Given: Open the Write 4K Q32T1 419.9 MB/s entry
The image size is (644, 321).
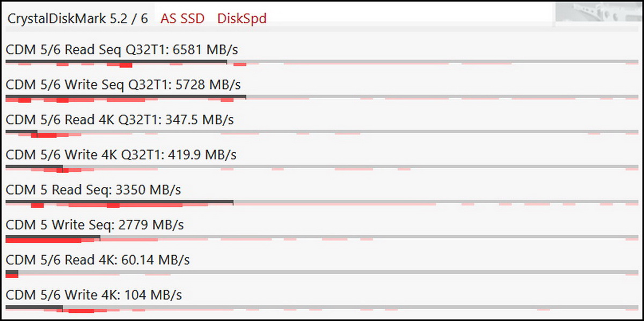Looking at the screenshot, I should (x=121, y=155).
